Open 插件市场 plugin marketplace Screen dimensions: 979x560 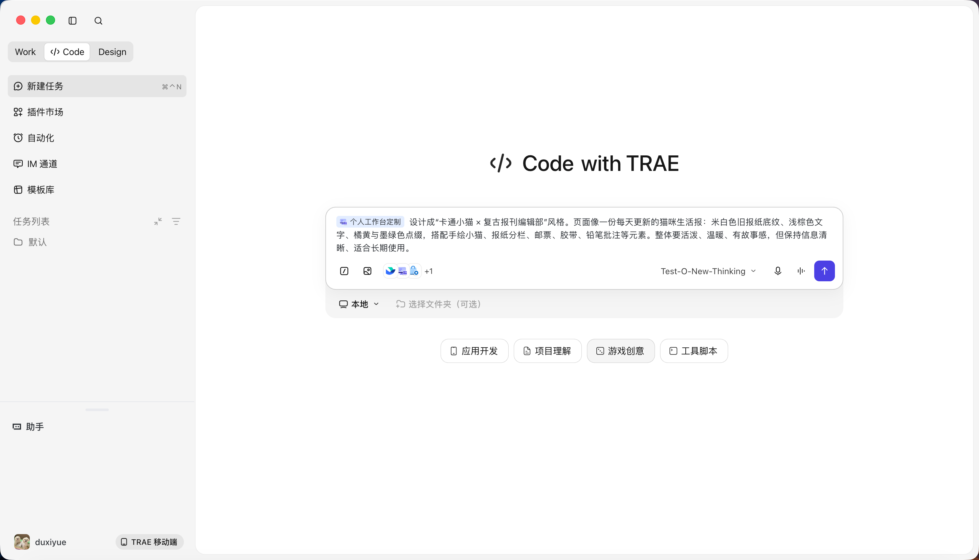pyautogui.click(x=97, y=112)
